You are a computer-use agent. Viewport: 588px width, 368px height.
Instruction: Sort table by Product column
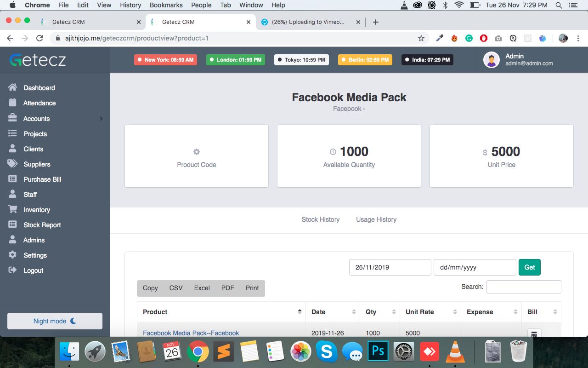click(221, 312)
